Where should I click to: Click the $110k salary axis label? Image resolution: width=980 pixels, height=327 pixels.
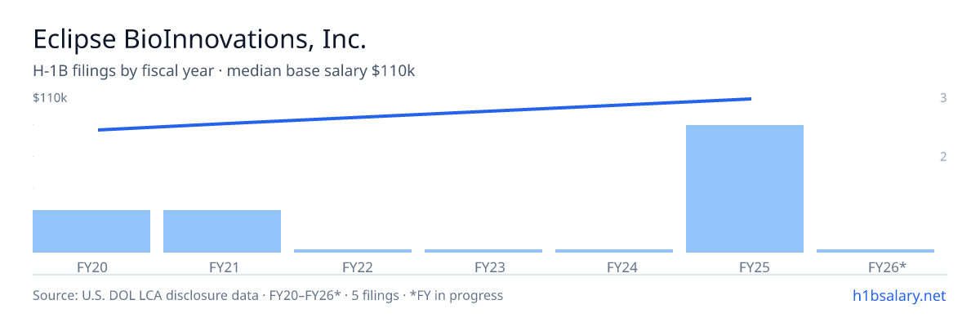[x=50, y=98]
